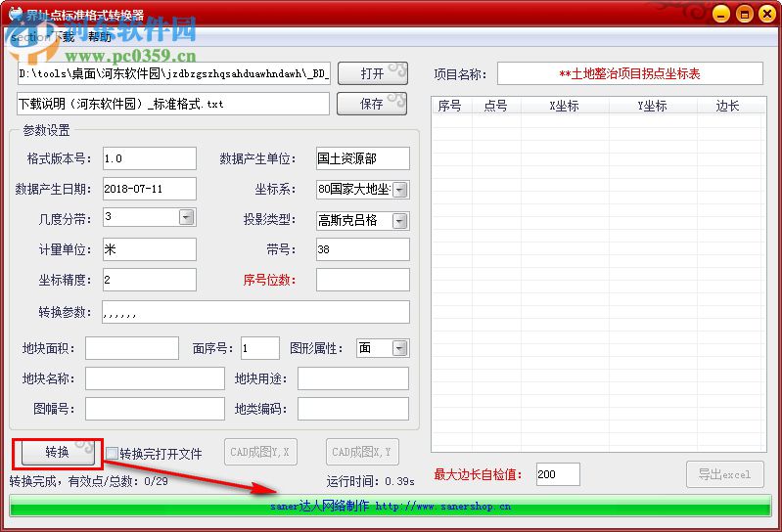This screenshot has height=532, width=782.
Task: Click the 导出excel button
Action: click(x=724, y=474)
